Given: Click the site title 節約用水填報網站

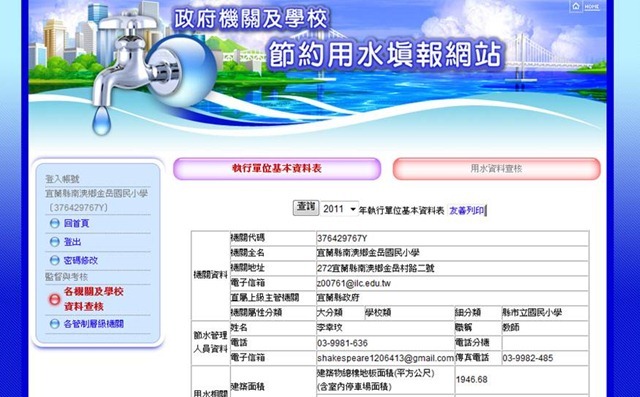Looking at the screenshot, I should pyautogui.click(x=384, y=55).
